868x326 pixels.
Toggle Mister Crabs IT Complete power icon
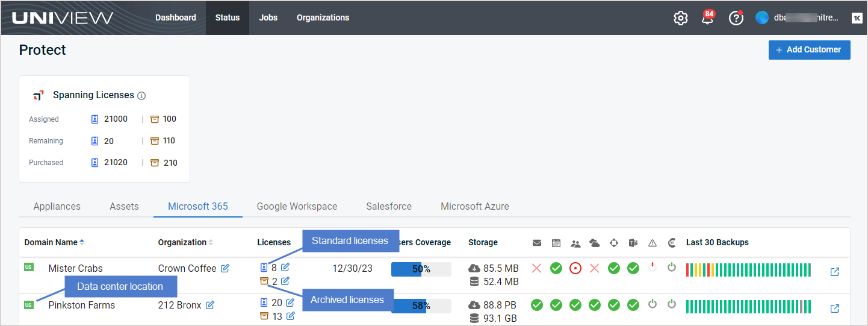(x=672, y=267)
